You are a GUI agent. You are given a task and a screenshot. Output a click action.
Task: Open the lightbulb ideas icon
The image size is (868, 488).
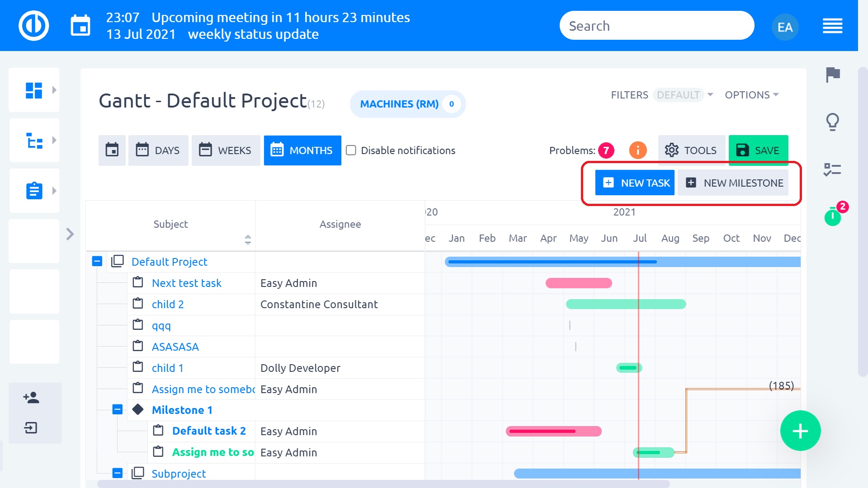pos(832,121)
